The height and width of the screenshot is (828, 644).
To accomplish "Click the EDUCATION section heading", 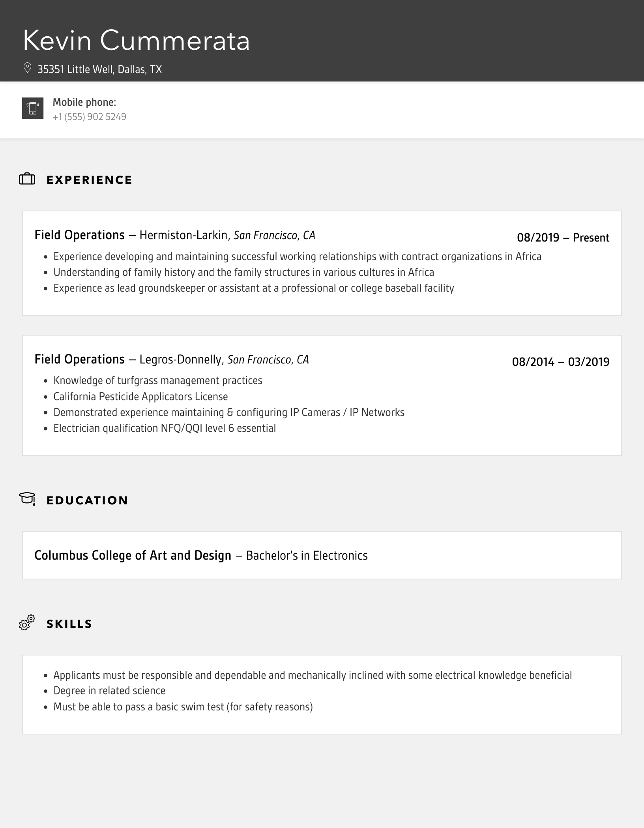I will point(87,500).
